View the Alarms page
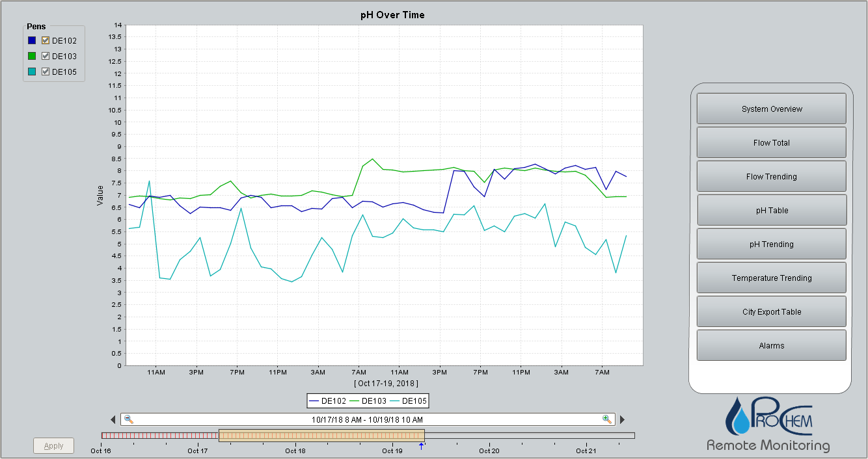The width and height of the screenshot is (868, 459). (771, 345)
